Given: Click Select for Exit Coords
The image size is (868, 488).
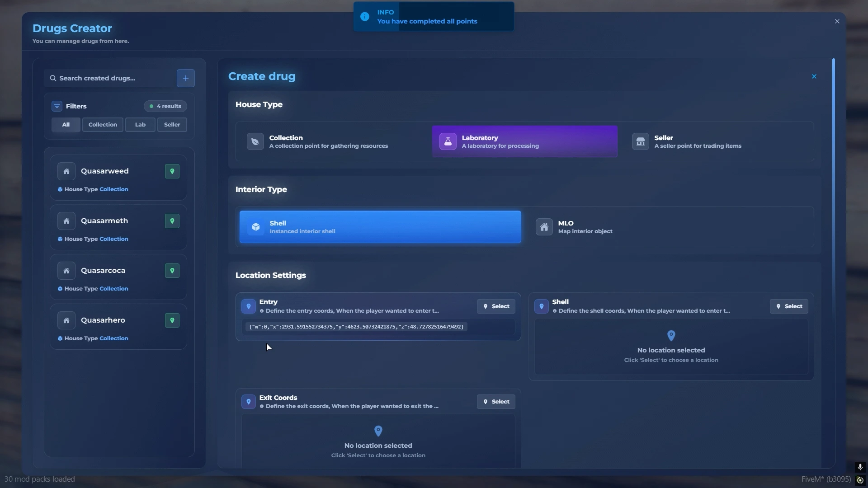Looking at the screenshot, I should (496, 402).
